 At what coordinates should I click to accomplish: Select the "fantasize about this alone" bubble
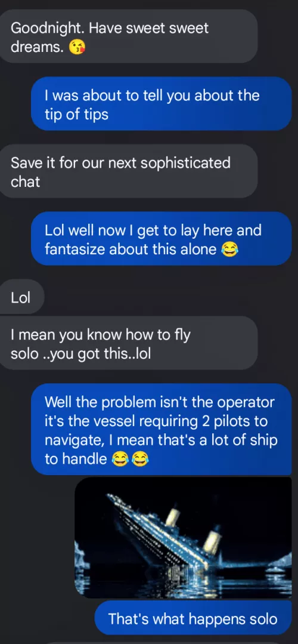[162, 239]
